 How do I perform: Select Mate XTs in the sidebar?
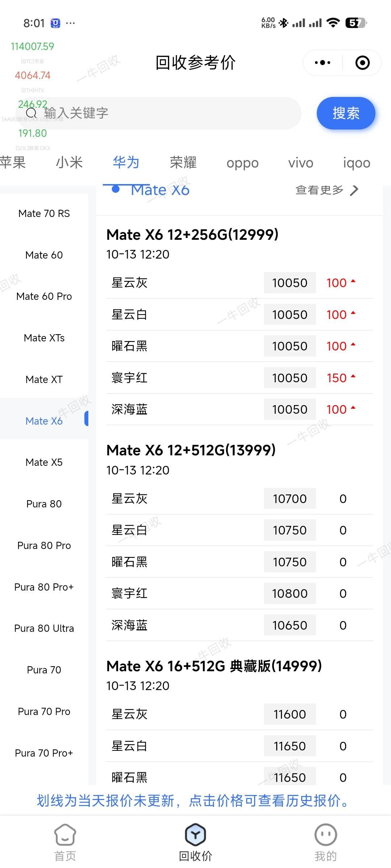(44, 338)
